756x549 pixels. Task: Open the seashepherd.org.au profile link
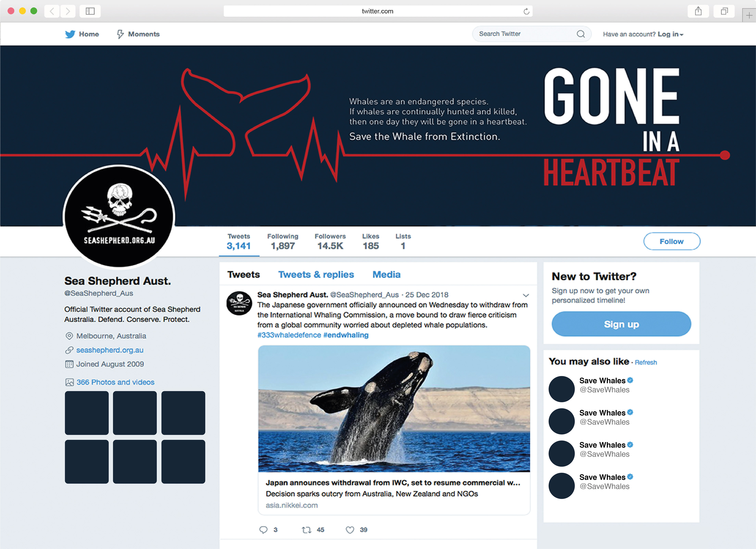coord(110,350)
